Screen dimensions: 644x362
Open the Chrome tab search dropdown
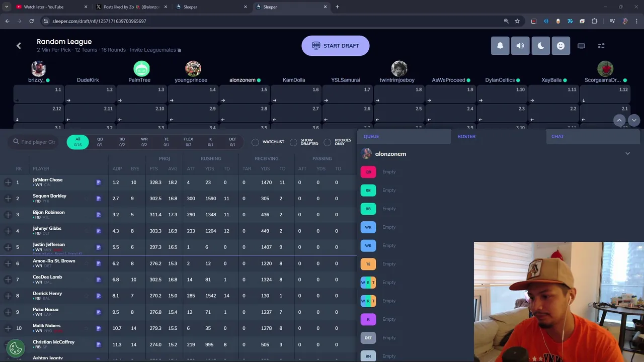(7, 7)
